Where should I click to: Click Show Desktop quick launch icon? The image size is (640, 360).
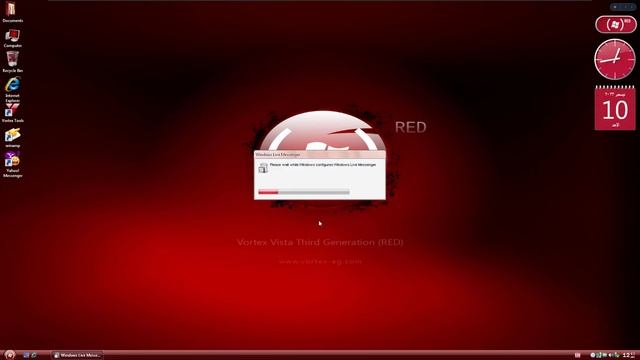[26, 355]
